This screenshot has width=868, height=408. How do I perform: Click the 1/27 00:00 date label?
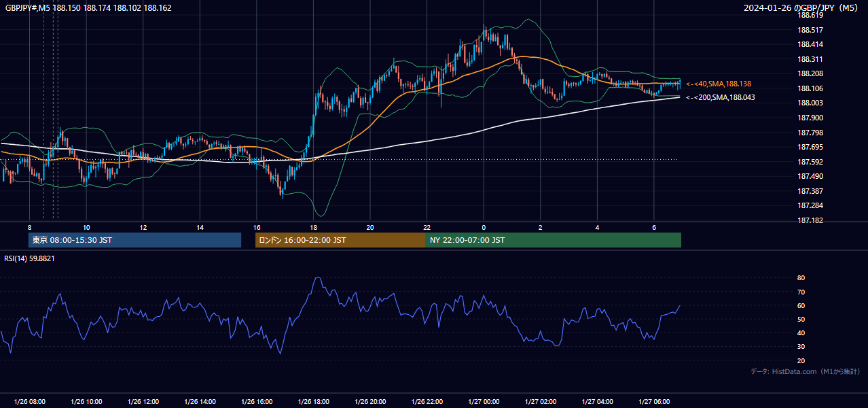[x=484, y=401]
